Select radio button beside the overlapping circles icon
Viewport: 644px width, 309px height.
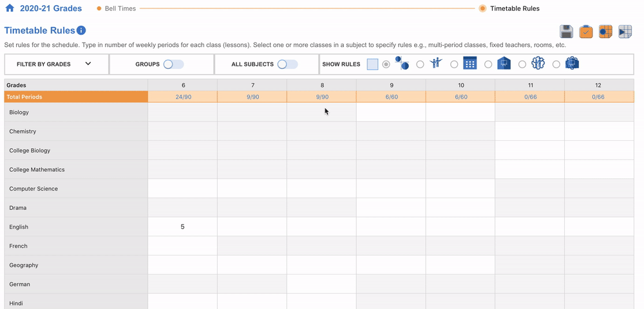[386, 64]
